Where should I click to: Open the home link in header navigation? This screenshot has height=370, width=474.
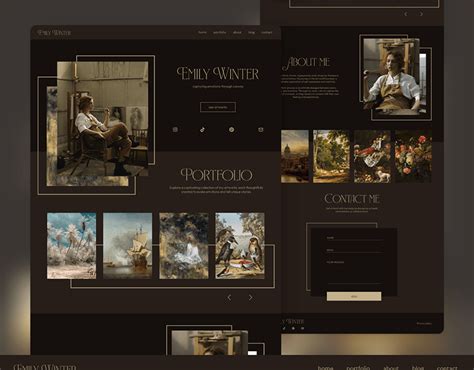point(202,32)
